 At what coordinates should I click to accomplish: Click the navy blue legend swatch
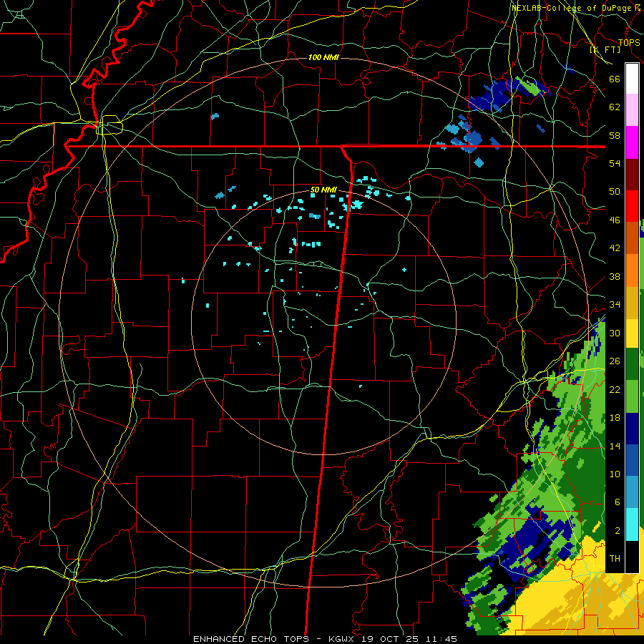pos(632,429)
